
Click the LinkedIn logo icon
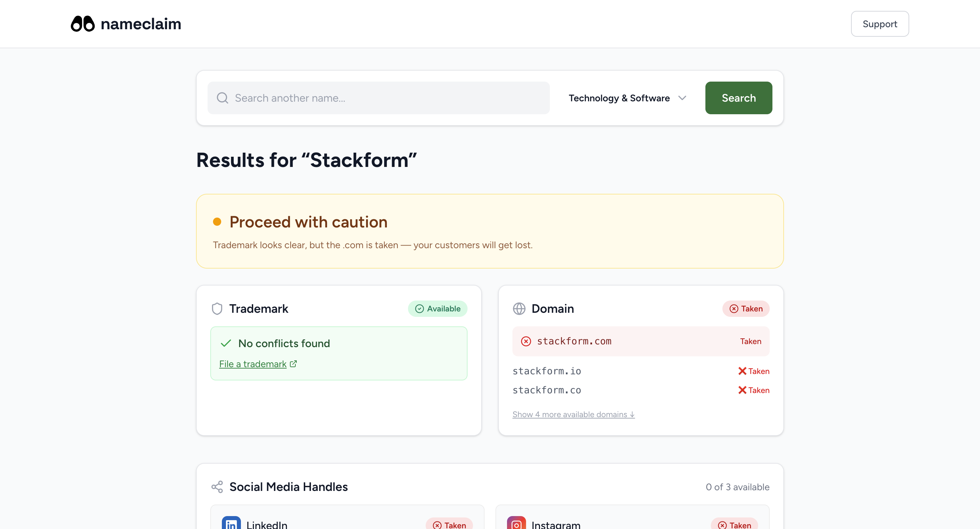click(231, 523)
